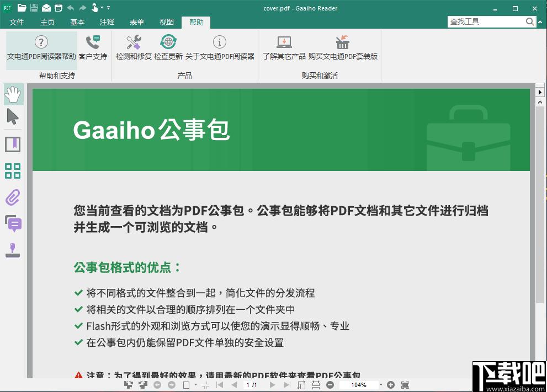Viewport: 547px width, 392px height.
Task: Click the search magnifier icon
Action: click(x=529, y=22)
